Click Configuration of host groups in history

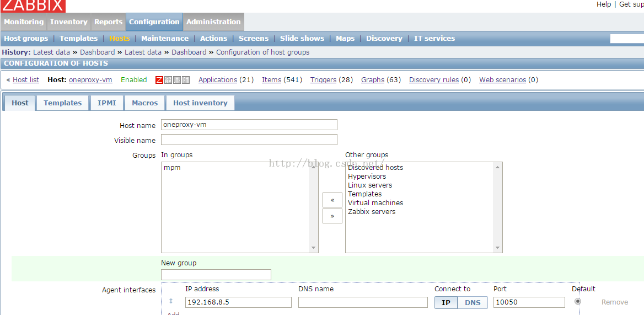tap(263, 52)
